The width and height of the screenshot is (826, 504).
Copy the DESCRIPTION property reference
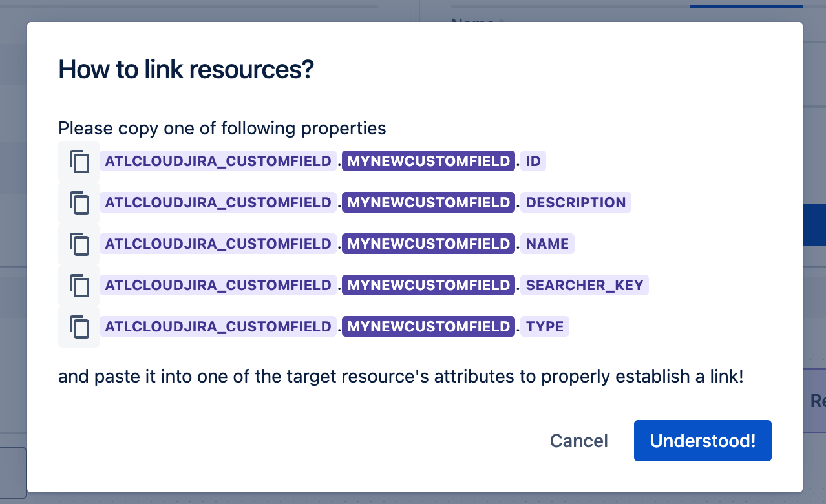click(x=79, y=203)
